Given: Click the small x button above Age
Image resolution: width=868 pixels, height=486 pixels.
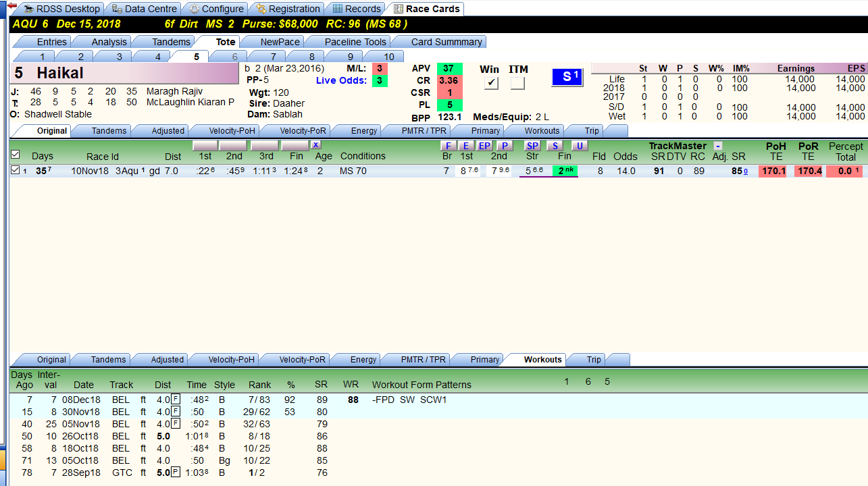Looking at the screenshot, I should 316,145.
